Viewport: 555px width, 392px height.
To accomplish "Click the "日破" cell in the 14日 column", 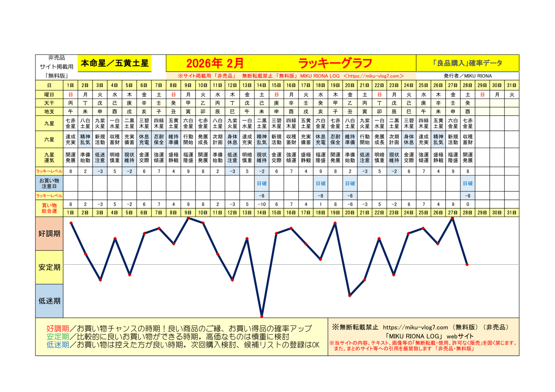I will point(262,183).
